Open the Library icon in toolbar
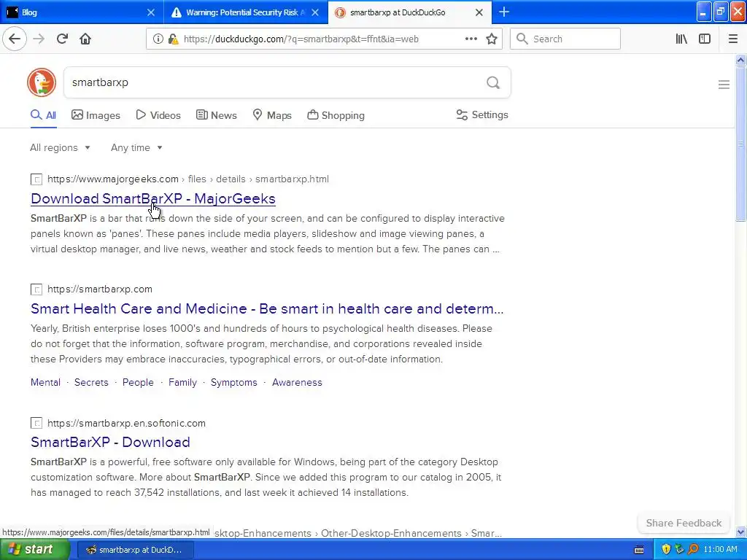 [681, 39]
